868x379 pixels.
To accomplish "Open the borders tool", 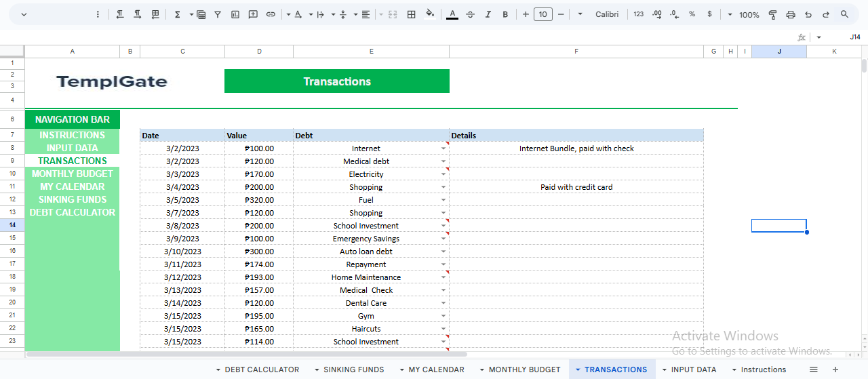I will [x=411, y=14].
